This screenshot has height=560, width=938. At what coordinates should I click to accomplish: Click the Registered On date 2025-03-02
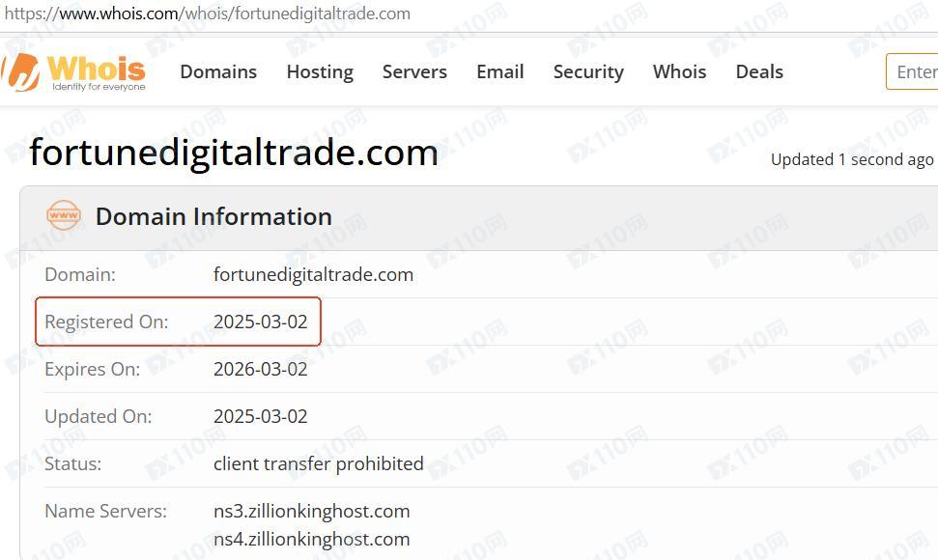click(260, 322)
